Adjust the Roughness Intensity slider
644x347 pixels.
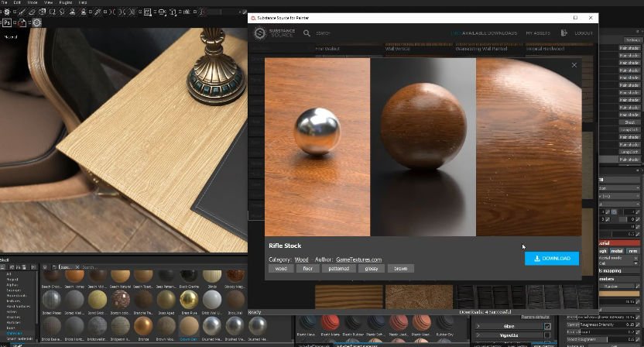[601, 325]
